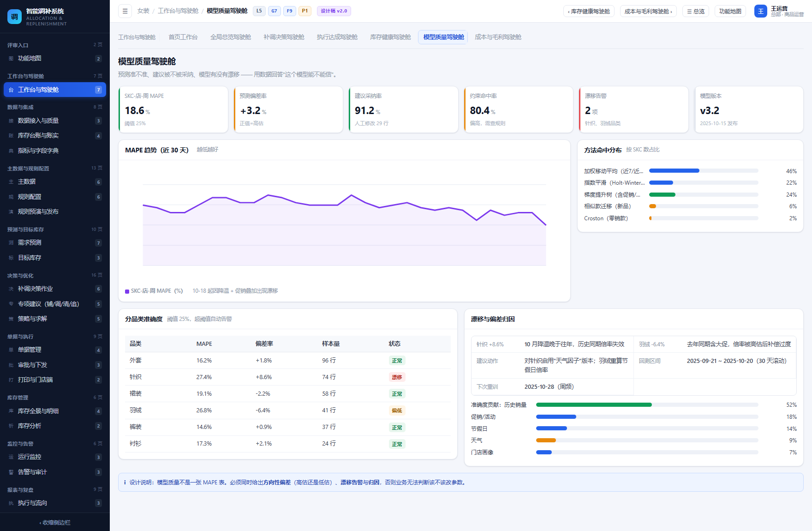Go to previous 库存健康驾驶舱 page
The image size is (812, 531).
point(589,11)
